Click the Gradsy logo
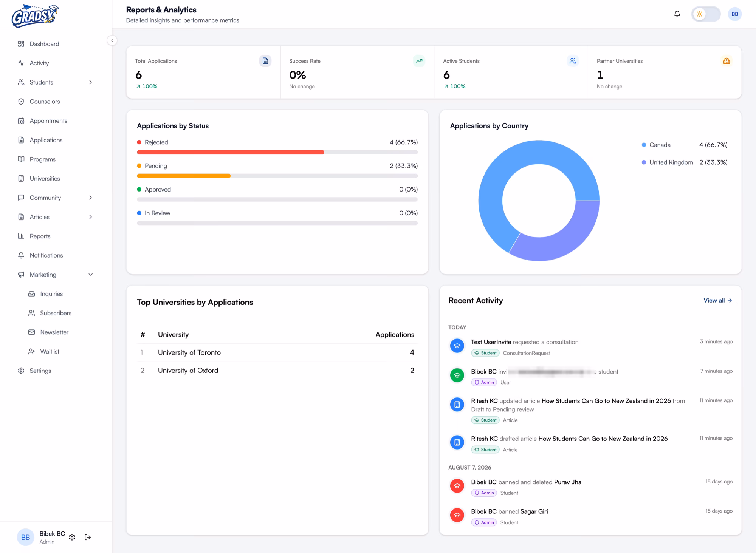 coord(35,15)
